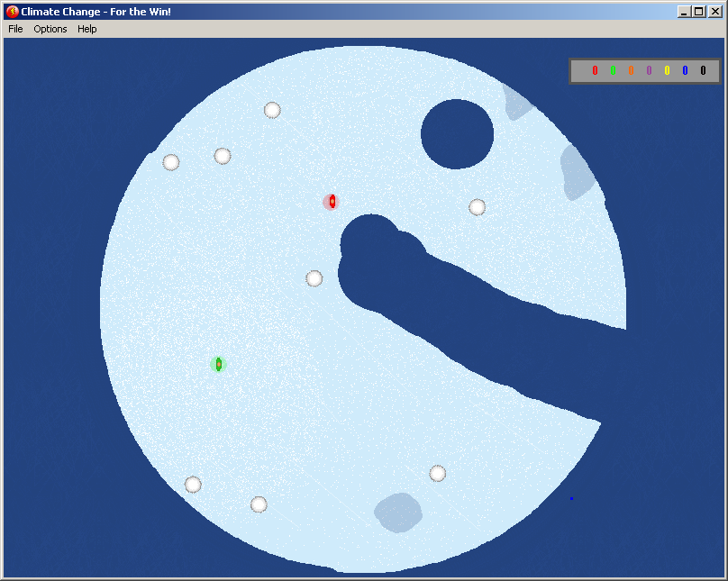Open the Help menu
Viewport: 728px width, 581px height.
(x=86, y=29)
